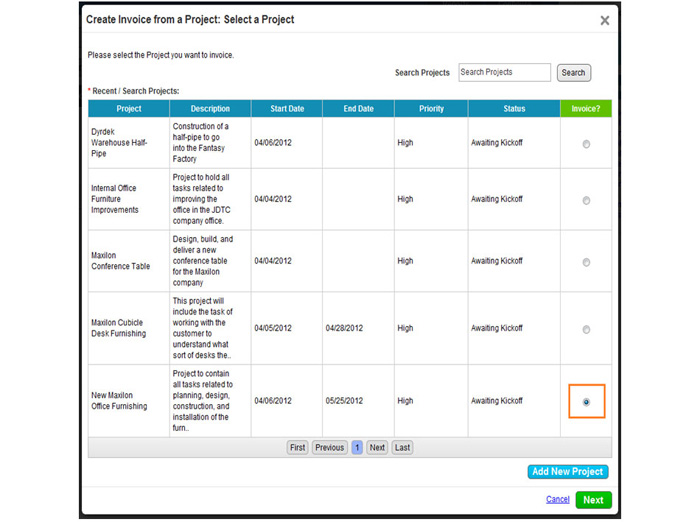Select page 1 in pagination
Viewport: 700px width, 522px height.
(357, 447)
